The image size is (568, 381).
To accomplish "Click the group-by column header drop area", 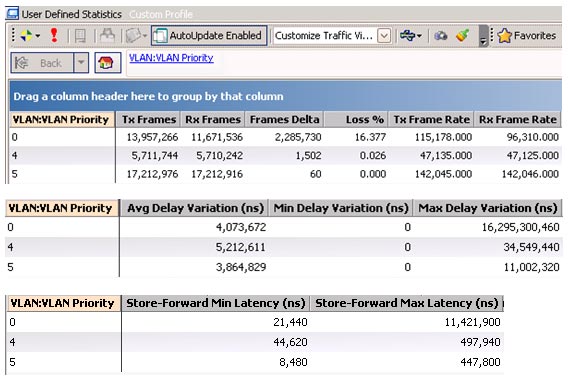I will (286, 96).
